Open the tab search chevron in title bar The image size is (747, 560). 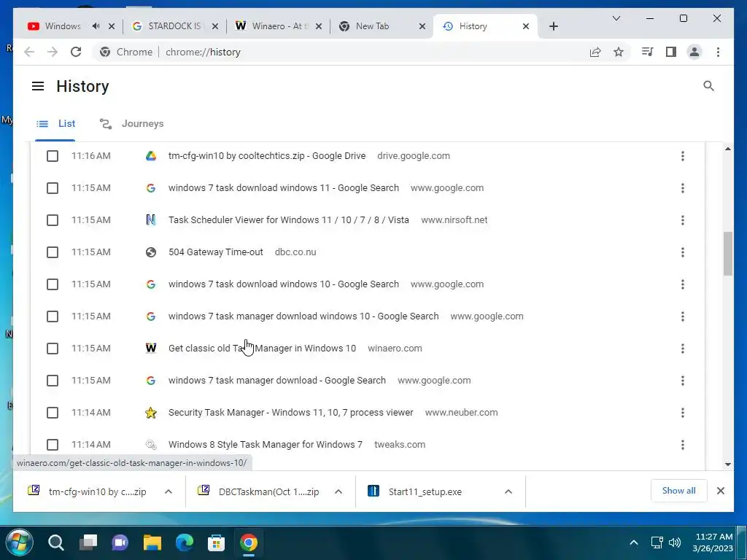[x=616, y=18]
